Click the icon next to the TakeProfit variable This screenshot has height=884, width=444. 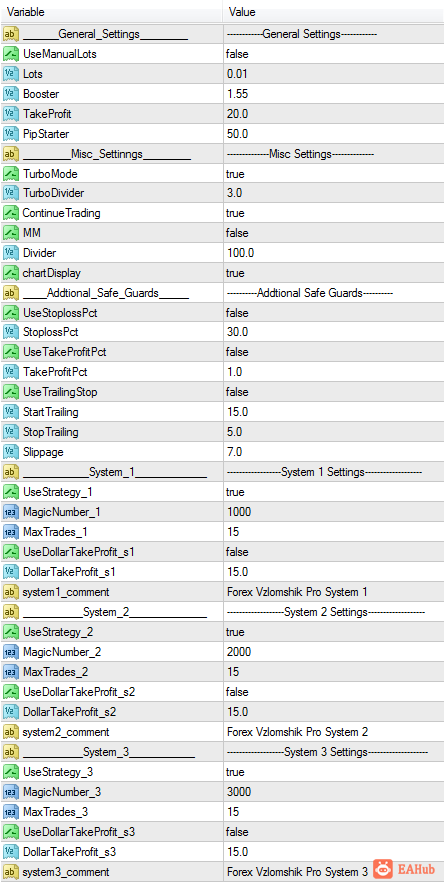coord(11,114)
